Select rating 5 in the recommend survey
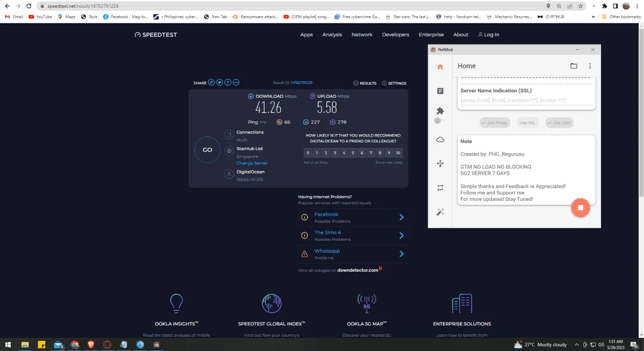 353,153
